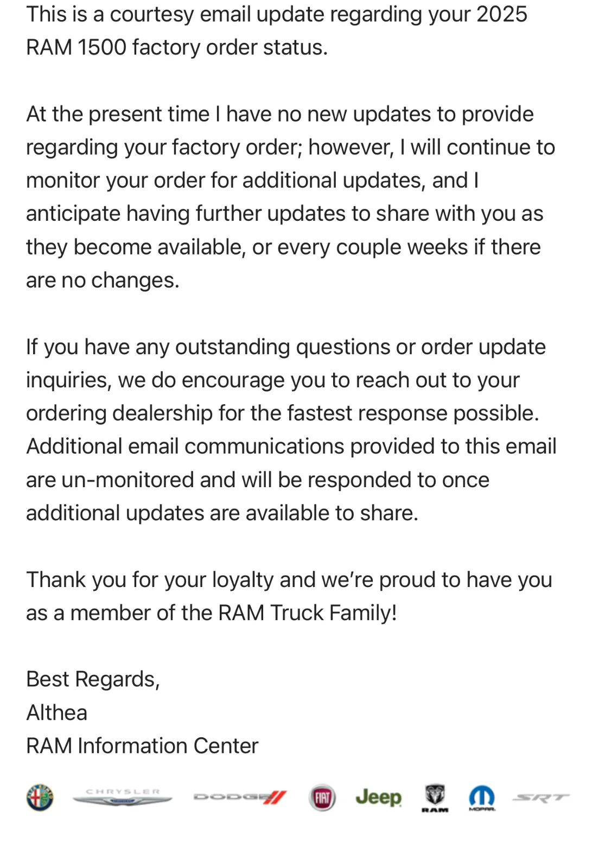
Task: Click the line starting 'If you have any outstanding'
Action: point(286,347)
